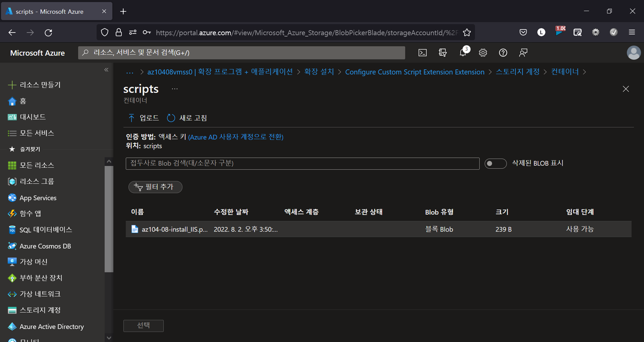The height and width of the screenshot is (342, 644).
Task: Click Pocket save icon in toolbar
Action: coord(523,32)
